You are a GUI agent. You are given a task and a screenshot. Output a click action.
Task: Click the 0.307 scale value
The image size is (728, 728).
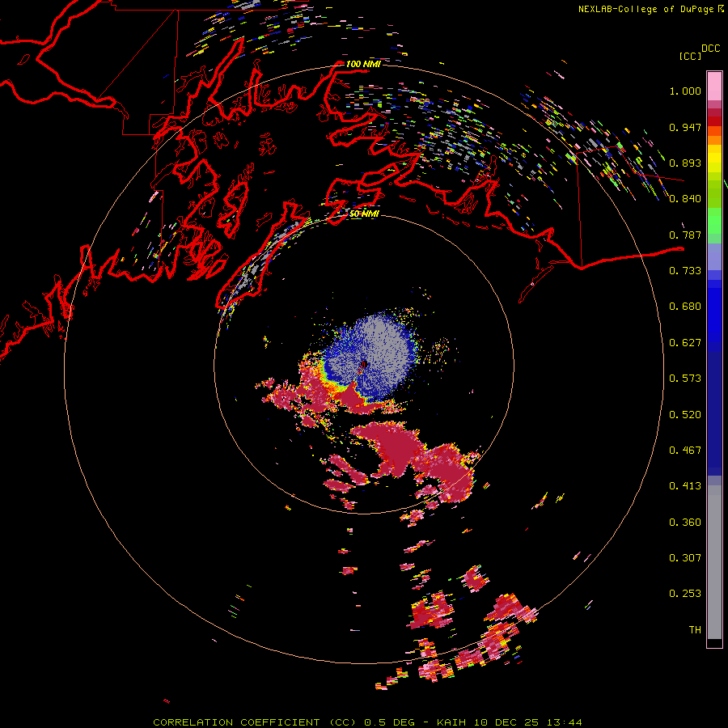click(685, 558)
